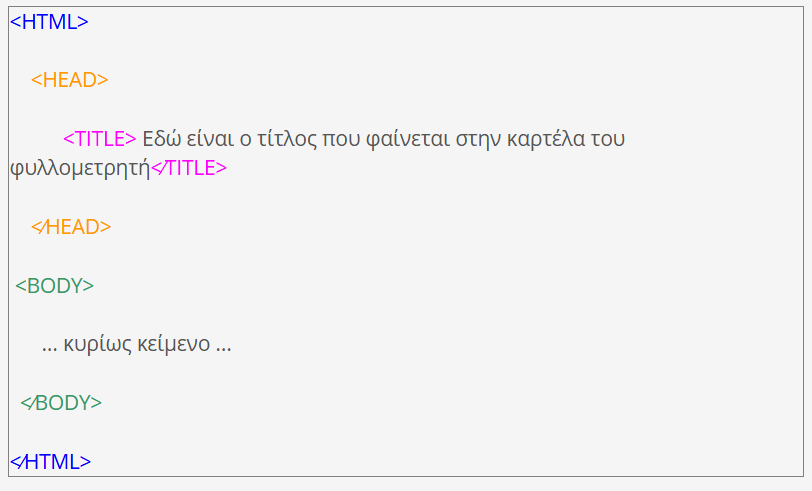This screenshot has height=491, width=812.
Task: Click the word "φυλλομετρητή" in title text
Action: [x=80, y=169]
